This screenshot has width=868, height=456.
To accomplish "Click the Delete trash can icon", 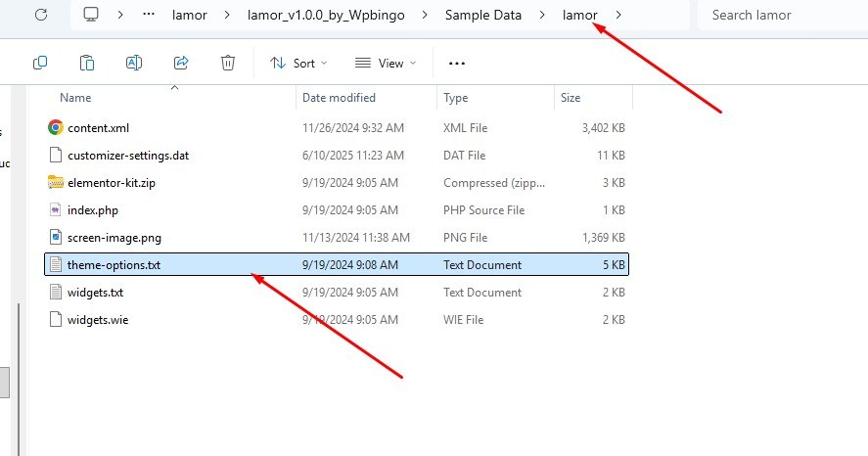I will (x=228, y=63).
